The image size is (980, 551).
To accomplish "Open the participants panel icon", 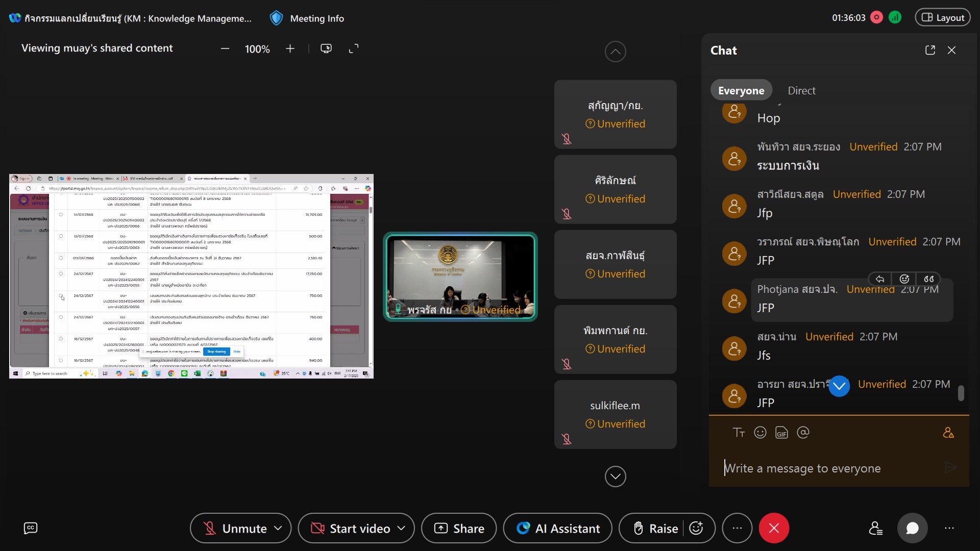I will 876,528.
